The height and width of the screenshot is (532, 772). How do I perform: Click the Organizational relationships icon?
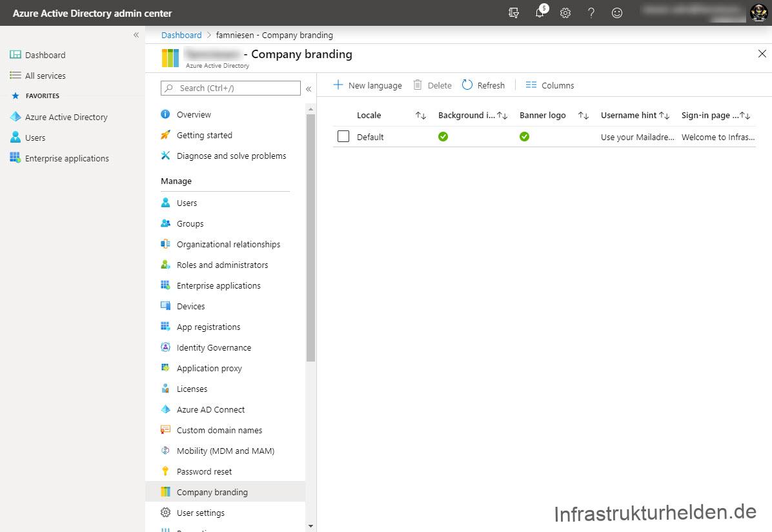tap(165, 244)
